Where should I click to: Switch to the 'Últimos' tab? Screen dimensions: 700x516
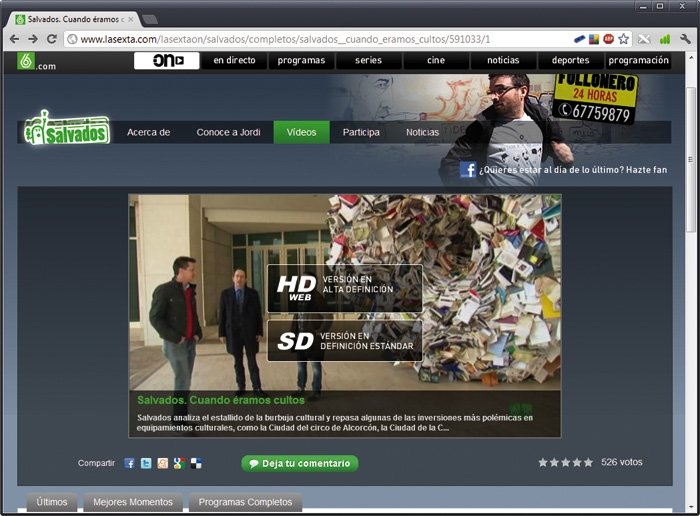pyautogui.click(x=52, y=502)
